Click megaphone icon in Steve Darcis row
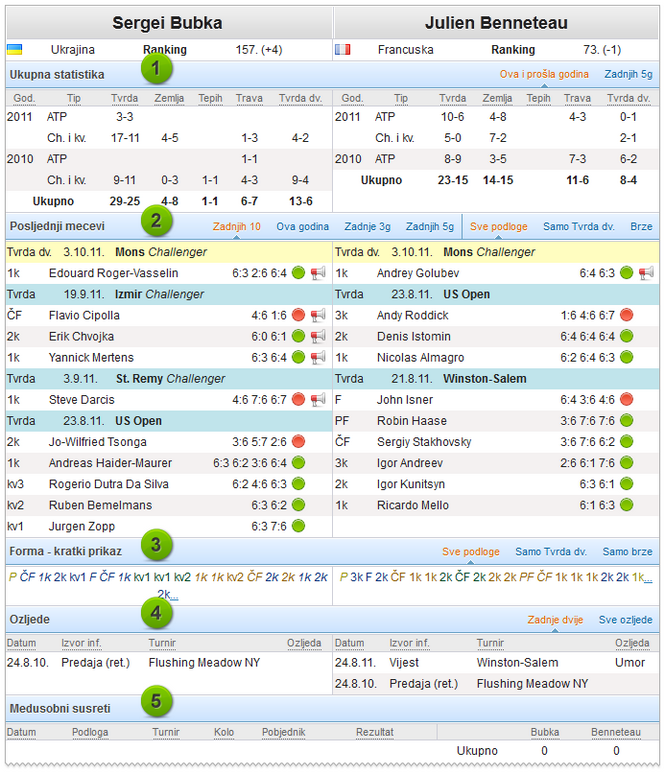 (x=318, y=399)
